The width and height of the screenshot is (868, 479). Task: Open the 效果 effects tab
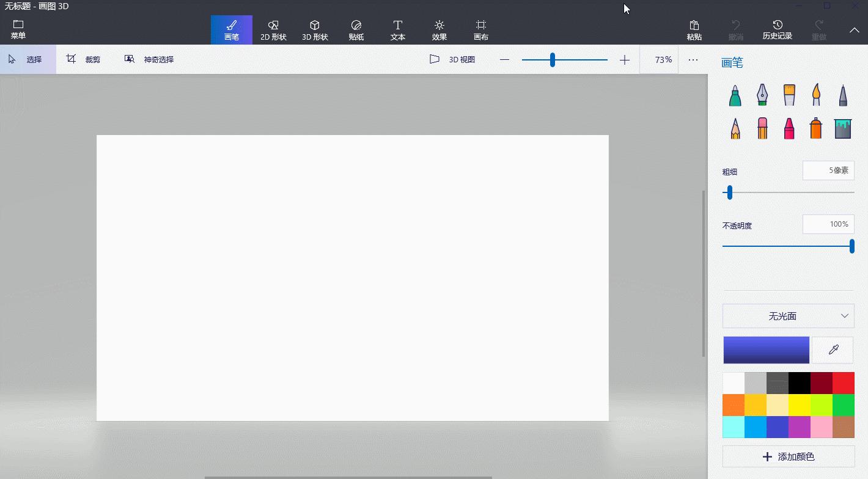(x=440, y=30)
